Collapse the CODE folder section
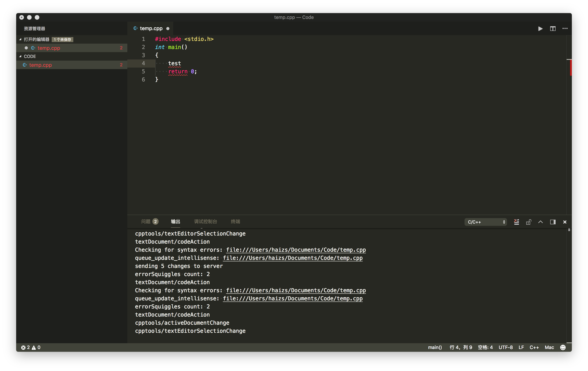 click(x=20, y=56)
